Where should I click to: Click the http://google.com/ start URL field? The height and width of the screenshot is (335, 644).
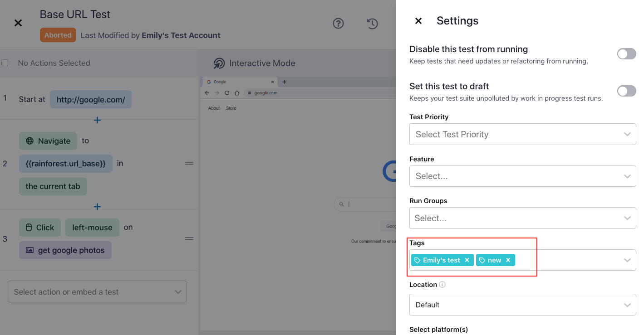pos(91,99)
